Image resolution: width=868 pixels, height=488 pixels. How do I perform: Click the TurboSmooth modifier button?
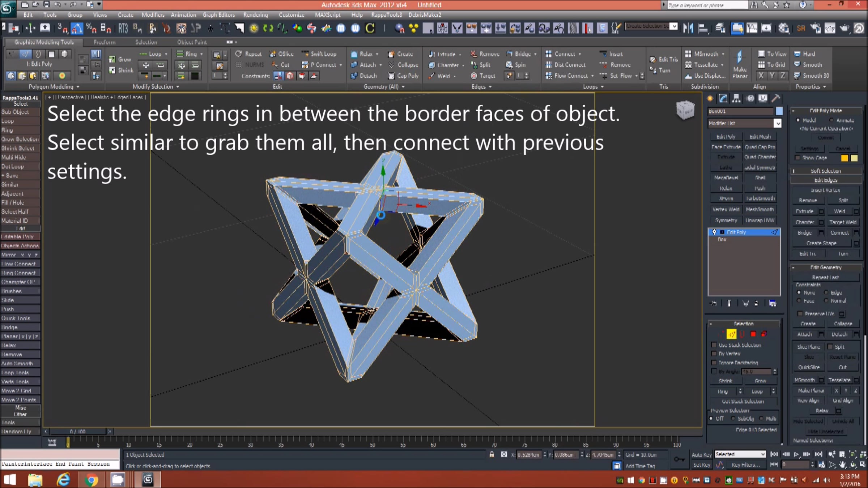(x=760, y=198)
